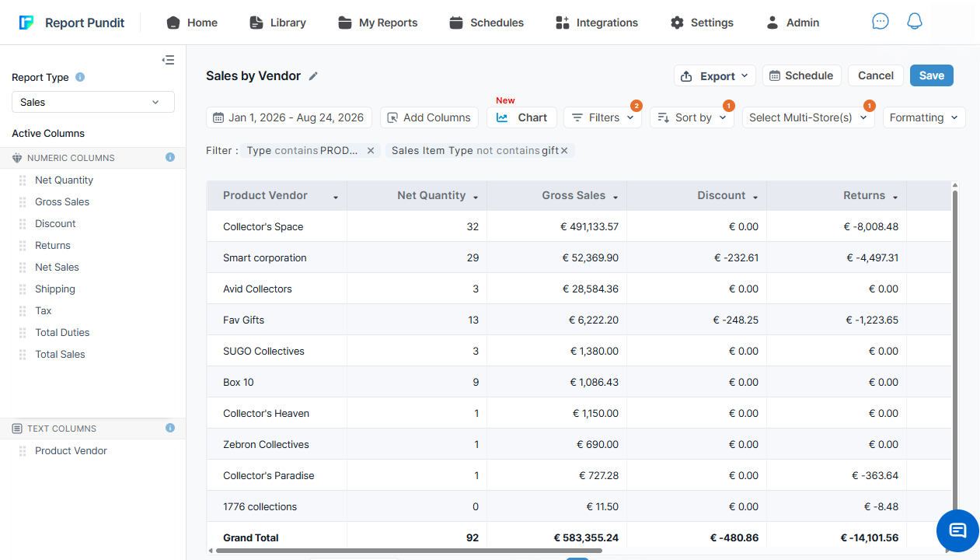
Task: Open the Sort by dropdown
Action: pyautogui.click(x=692, y=117)
